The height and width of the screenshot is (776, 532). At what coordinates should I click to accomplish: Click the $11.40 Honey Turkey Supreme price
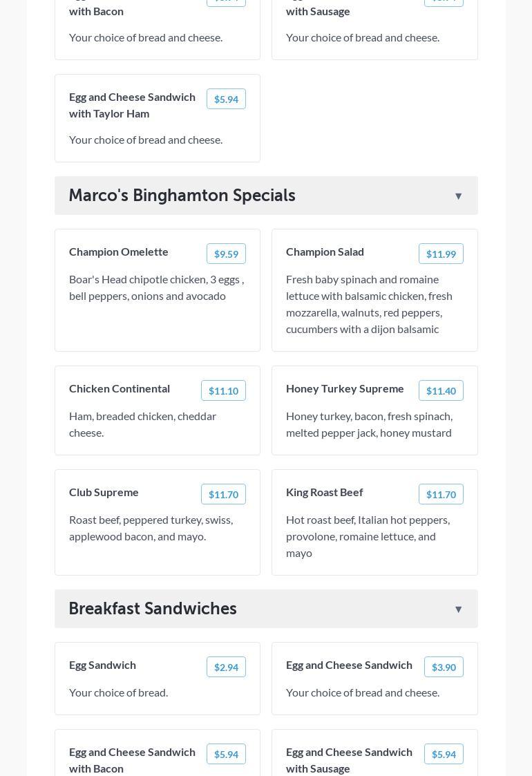pos(441,390)
